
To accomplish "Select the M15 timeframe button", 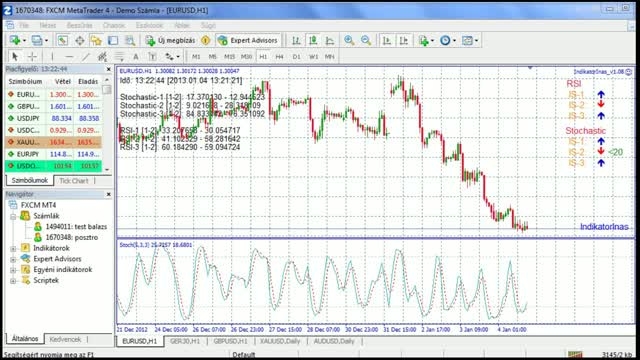I will point(229,56).
